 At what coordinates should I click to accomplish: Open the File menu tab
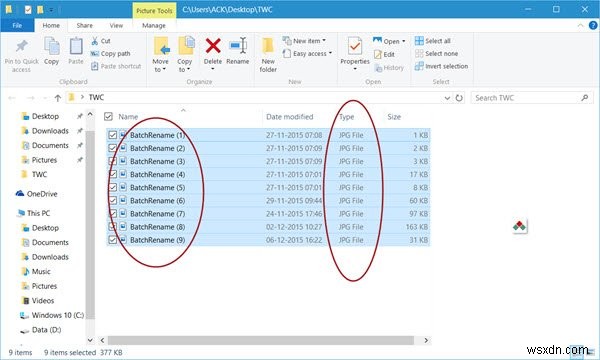(x=17, y=26)
